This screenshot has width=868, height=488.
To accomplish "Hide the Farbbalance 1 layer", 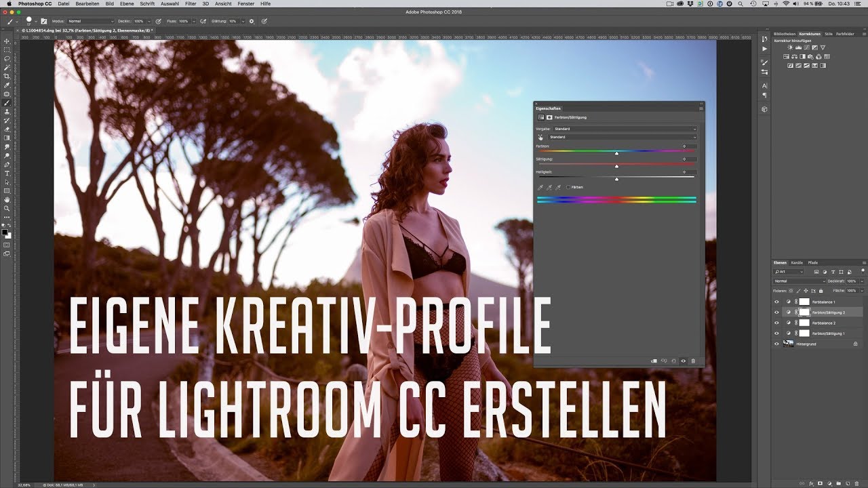I will coord(776,302).
